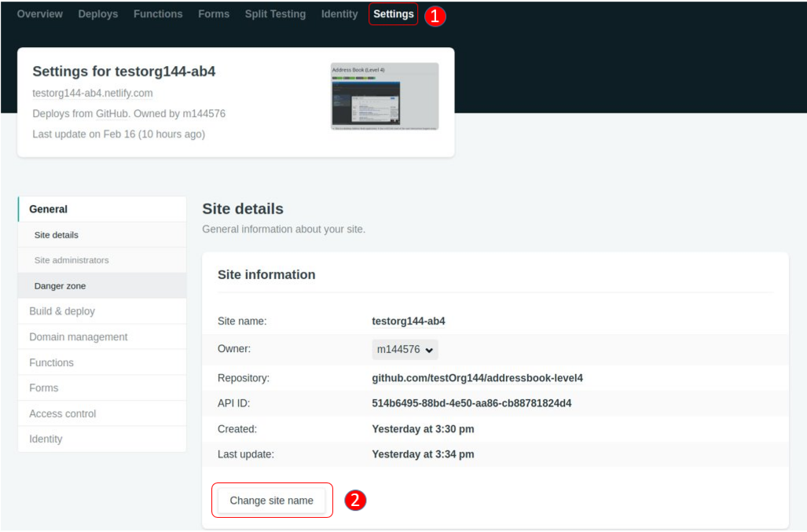The image size is (807, 532).
Task: Expand the Owner dropdown showing m144576
Action: (404, 349)
